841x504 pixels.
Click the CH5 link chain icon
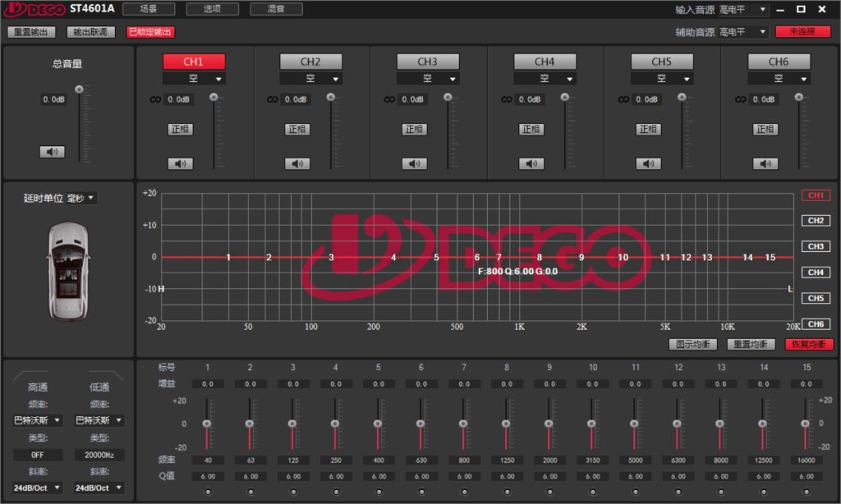[623, 99]
